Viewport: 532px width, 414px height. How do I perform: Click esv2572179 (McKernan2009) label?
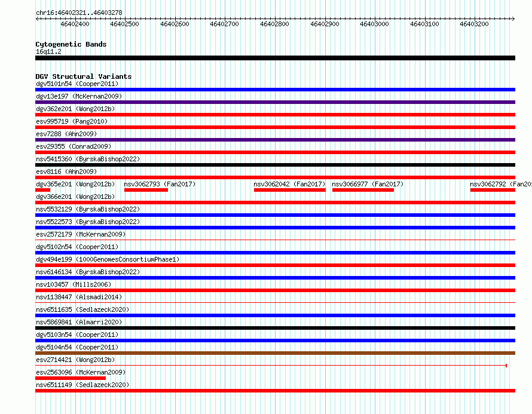(81, 234)
